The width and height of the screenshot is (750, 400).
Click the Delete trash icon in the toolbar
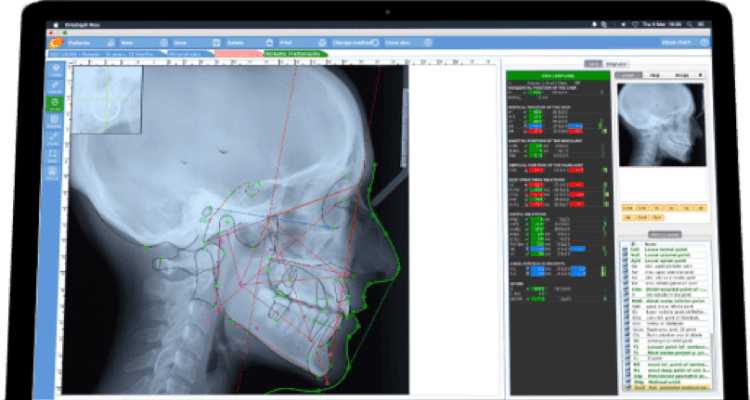(270, 43)
